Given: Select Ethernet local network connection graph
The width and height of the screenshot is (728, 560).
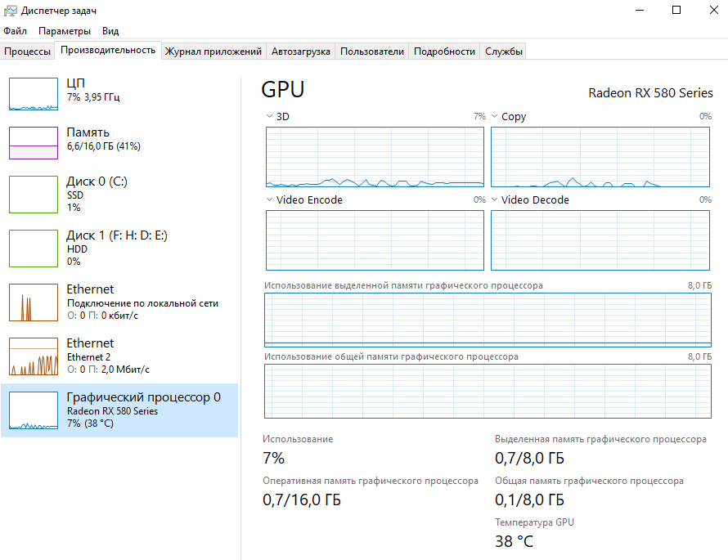Looking at the screenshot, I should click(34, 302).
